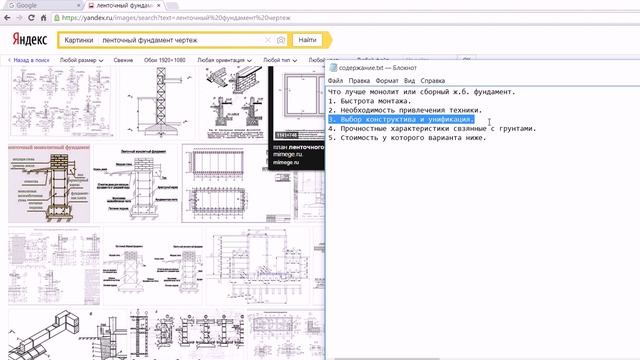Screen dimensions: 640x360
Task: Open the white labeled монолитный фундамент section thumbnail
Action: (136, 183)
